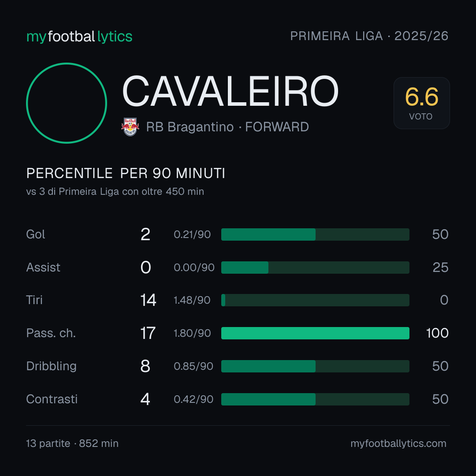
Task: Click the RB Bragantino club crest icon
Action: [x=130, y=127]
